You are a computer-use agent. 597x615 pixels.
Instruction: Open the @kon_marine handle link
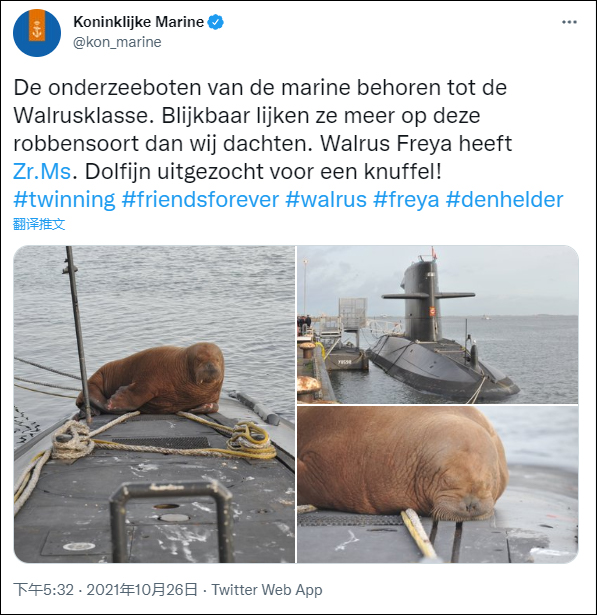[x=117, y=42]
